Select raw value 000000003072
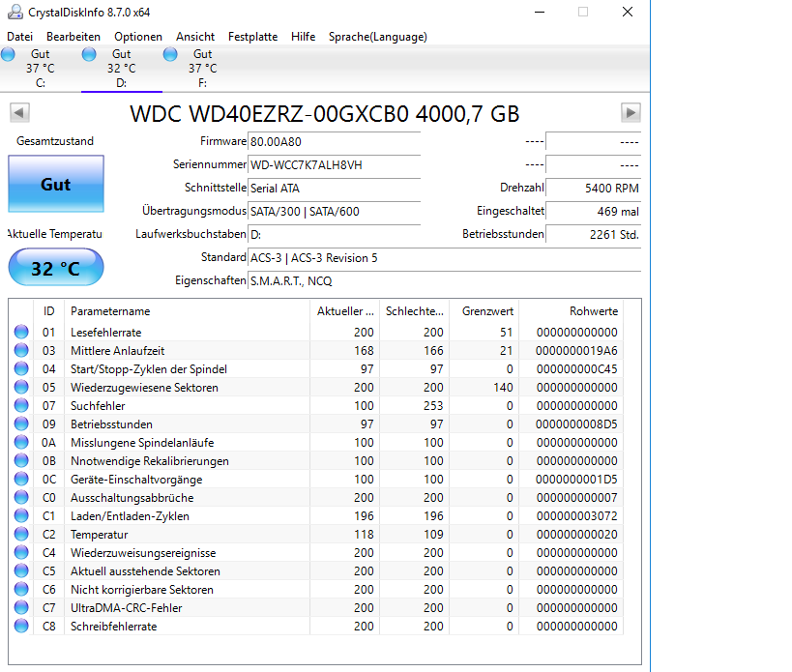Viewport: 792px width, 672px height. click(576, 516)
